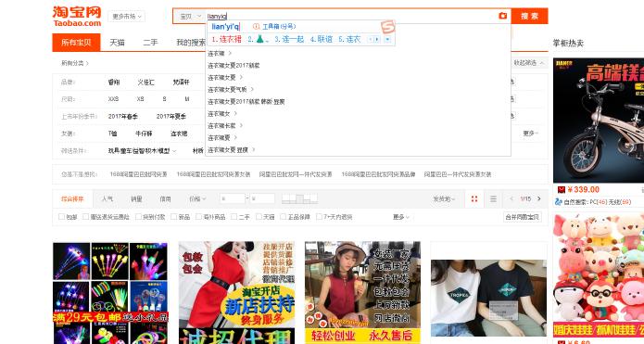Open the 发货地 shipping location dropdown
644x344 pixels.
coord(444,199)
